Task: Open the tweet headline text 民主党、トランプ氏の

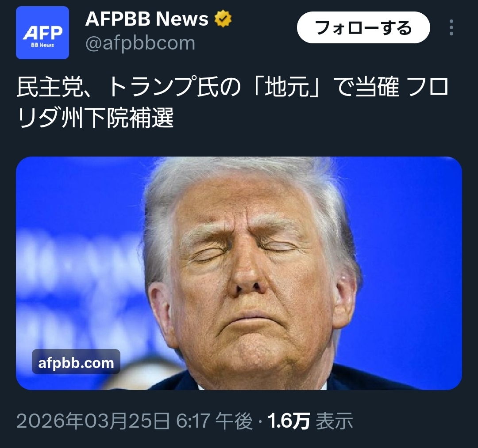Action: click(129, 87)
